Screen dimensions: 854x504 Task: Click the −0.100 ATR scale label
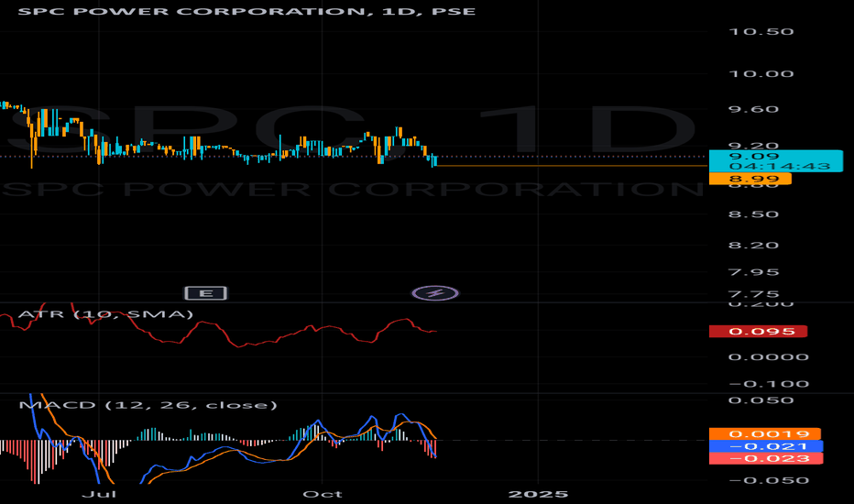click(x=769, y=384)
